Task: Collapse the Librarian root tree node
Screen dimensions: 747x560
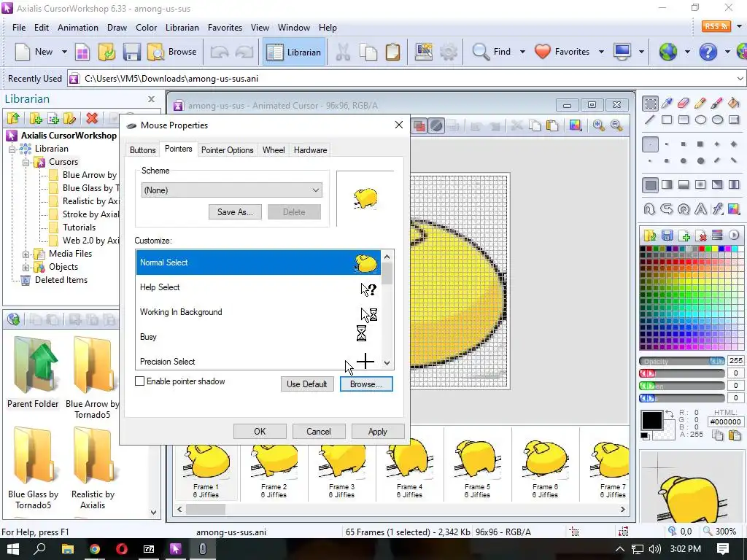Action: point(12,149)
